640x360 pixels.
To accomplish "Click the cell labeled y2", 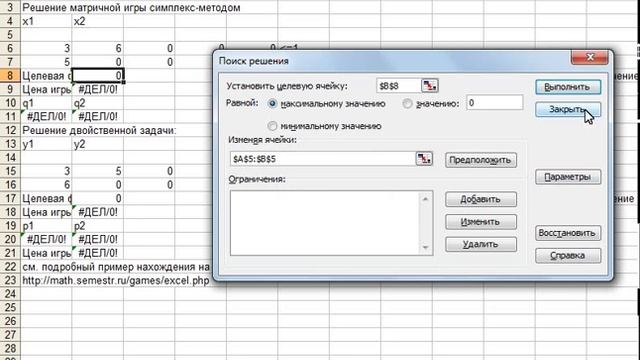I will [98, 144].
